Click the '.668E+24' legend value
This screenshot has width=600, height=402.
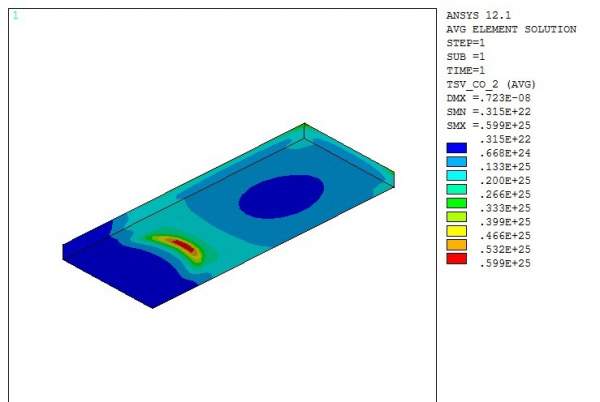[x=505, y=153]
